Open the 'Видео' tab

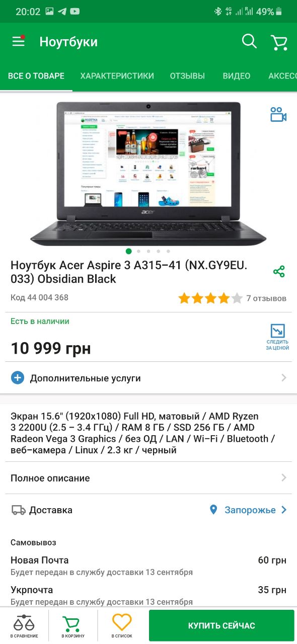click(237, 76)
